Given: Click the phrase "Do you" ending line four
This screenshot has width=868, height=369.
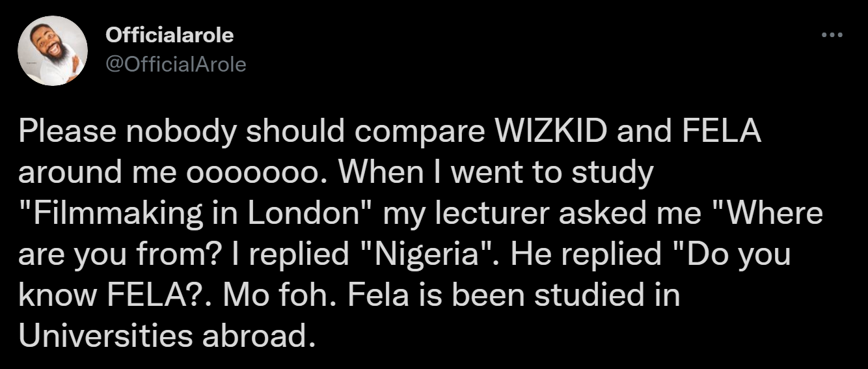Looking at the screenshot, I should pyautogui.click(x=746, y=254).
